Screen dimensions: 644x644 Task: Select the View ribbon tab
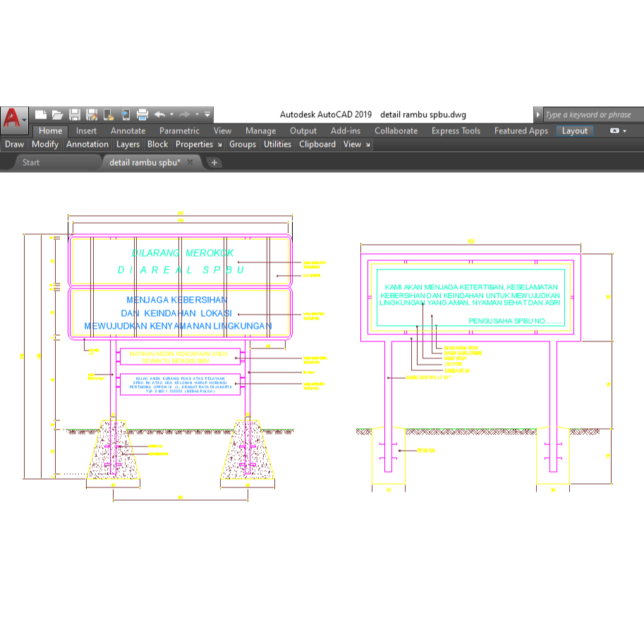pyautogui.click(x=222, y=131)
